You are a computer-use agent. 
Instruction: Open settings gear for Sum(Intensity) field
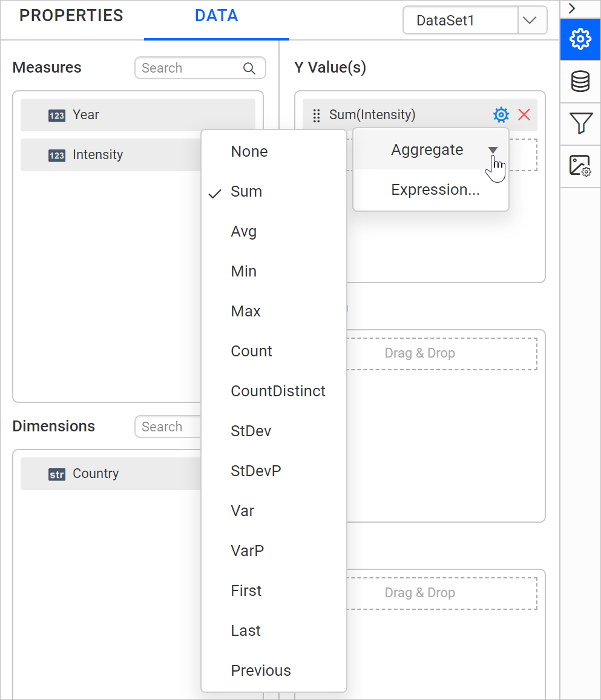tap(501, 114)
